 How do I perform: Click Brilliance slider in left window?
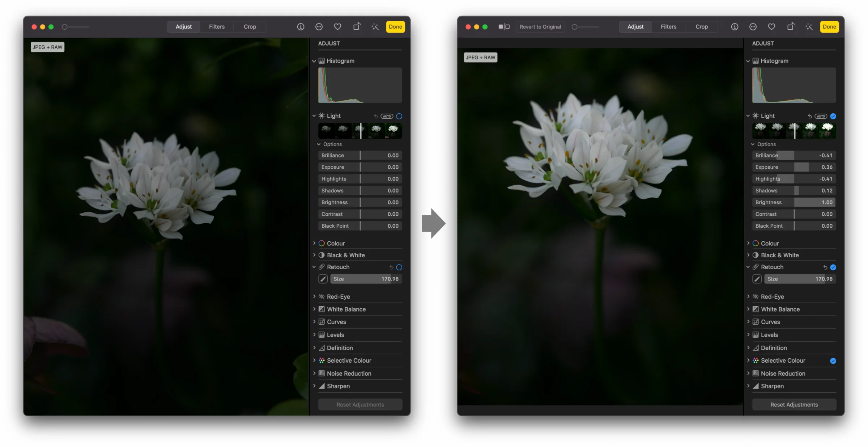360,155
